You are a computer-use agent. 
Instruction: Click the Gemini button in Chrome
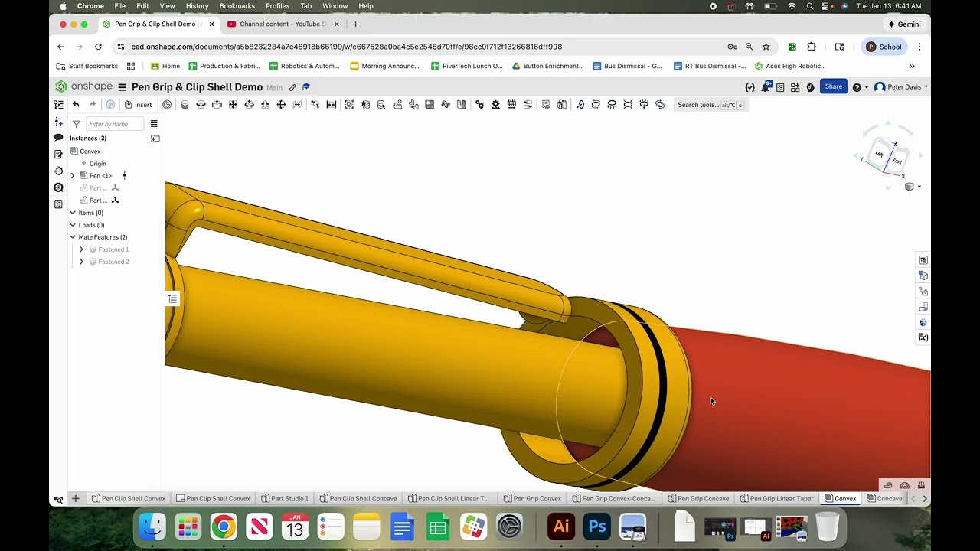(904, 24)
